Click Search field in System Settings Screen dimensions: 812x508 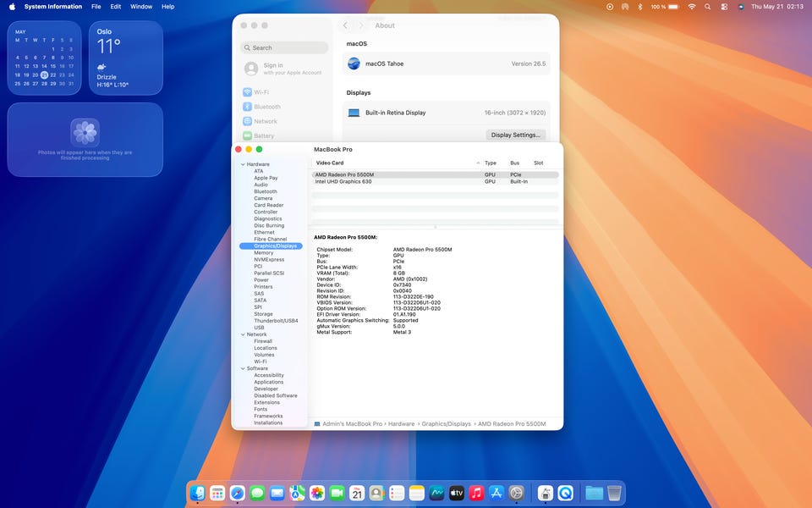click(284, 47)
